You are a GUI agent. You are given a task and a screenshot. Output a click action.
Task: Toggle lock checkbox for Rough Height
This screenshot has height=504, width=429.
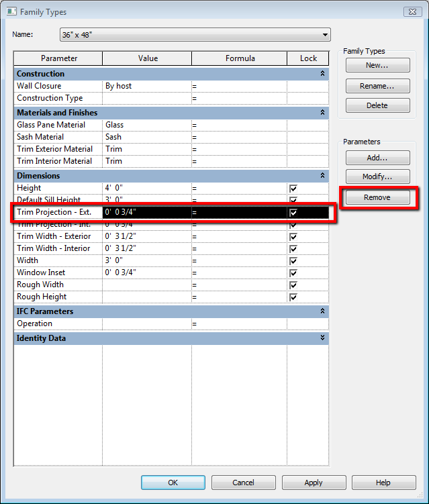point(293,297)
